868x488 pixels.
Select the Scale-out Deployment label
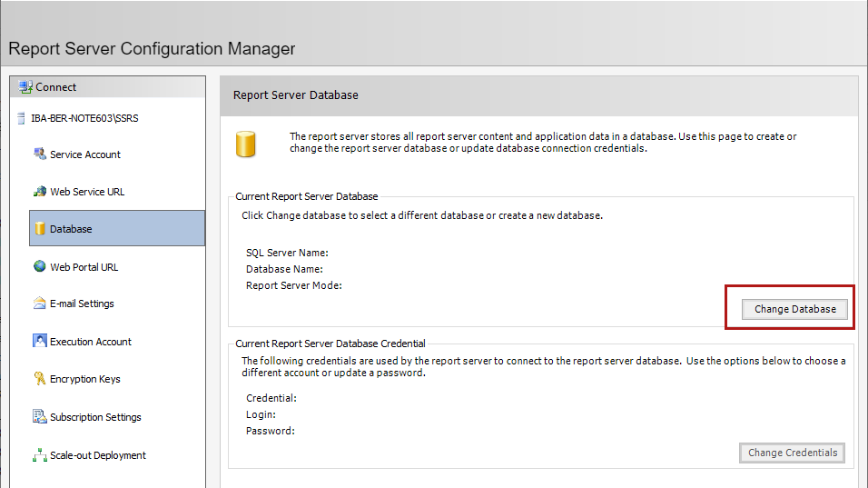[x=98, y=455]
